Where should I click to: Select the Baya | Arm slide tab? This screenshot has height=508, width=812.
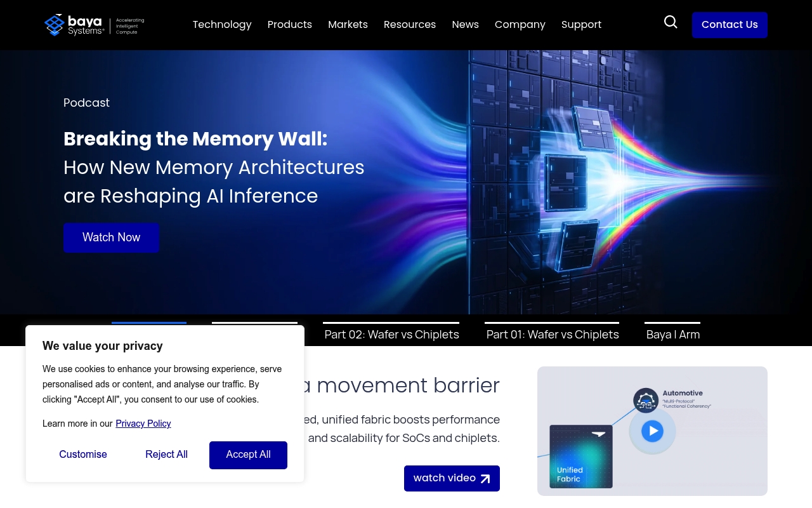click(x=672, y=334)
